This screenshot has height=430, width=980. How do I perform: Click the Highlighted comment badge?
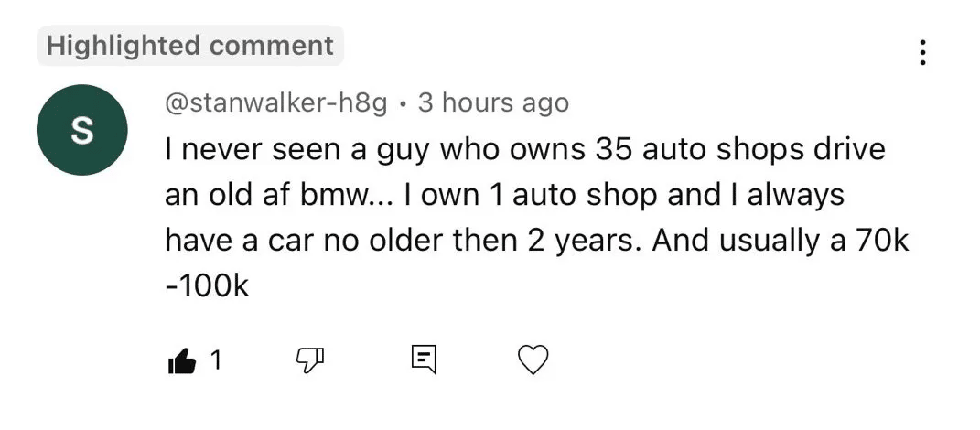coord(189,46)
